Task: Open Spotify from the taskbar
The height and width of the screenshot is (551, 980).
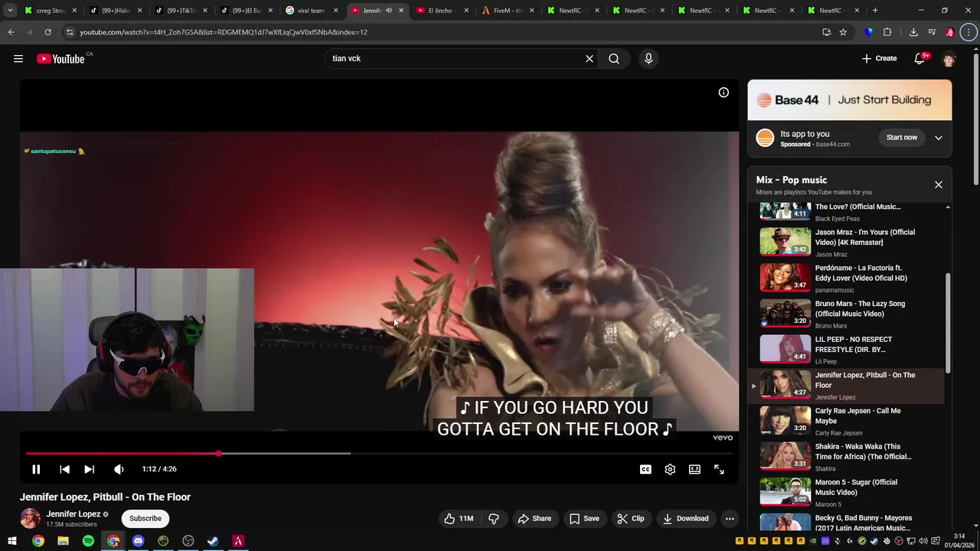Action: [x=88, y=541]
